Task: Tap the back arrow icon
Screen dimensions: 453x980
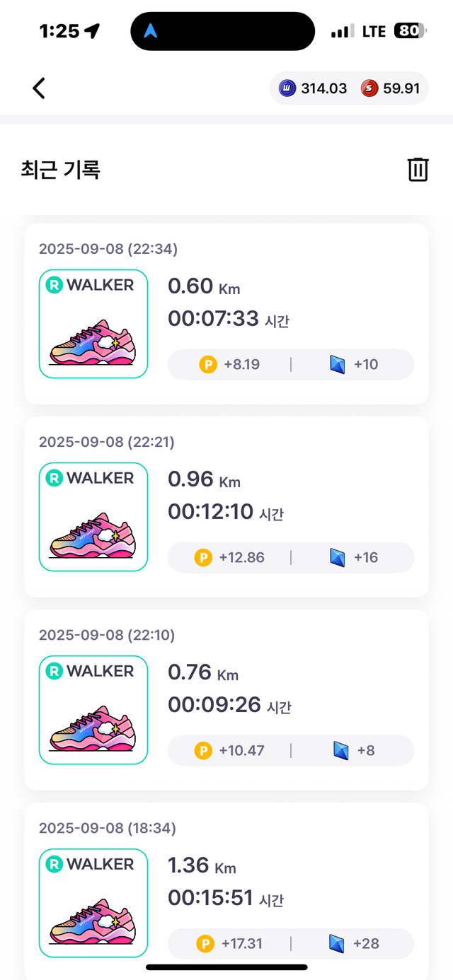Action: click(x=39, y=88)
